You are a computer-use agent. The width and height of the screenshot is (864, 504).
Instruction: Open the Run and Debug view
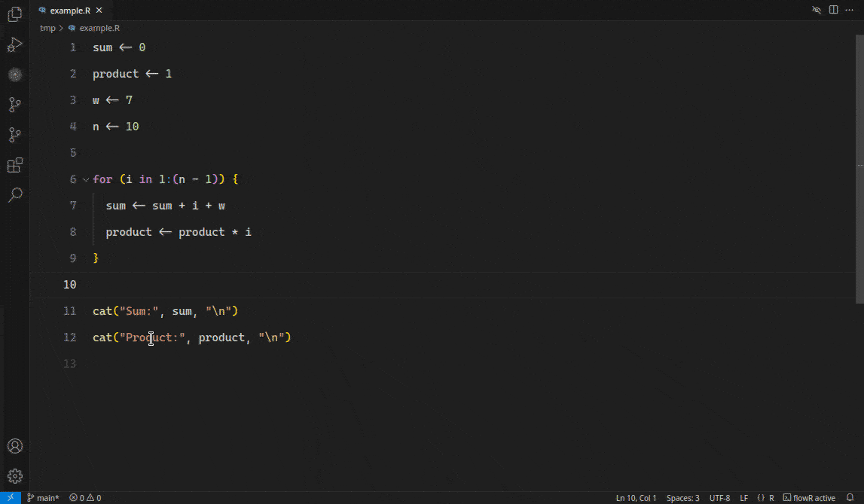coord(14,45)
